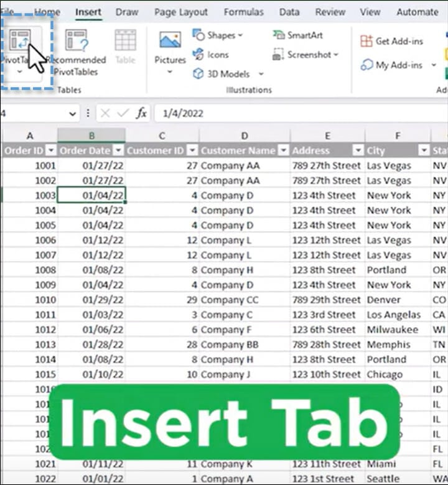Screen dimensions: 448x485
Task: Open the Icons gallery
Action: click(x=211, y=55)
